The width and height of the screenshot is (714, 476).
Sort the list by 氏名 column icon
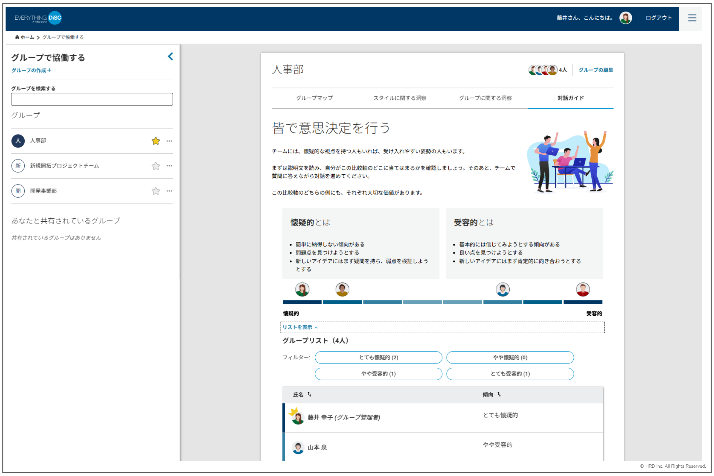pos(312,394)
